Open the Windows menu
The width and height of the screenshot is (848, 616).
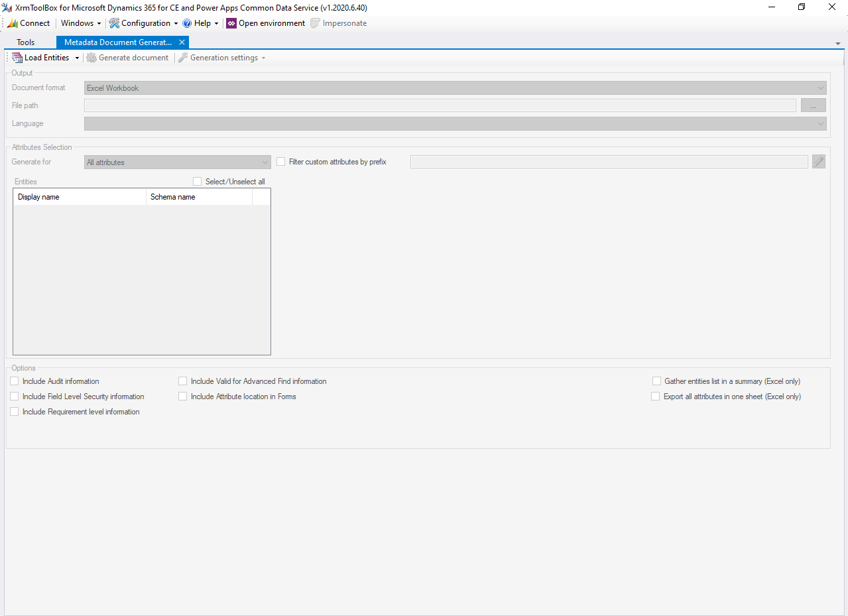pos(81,23)
